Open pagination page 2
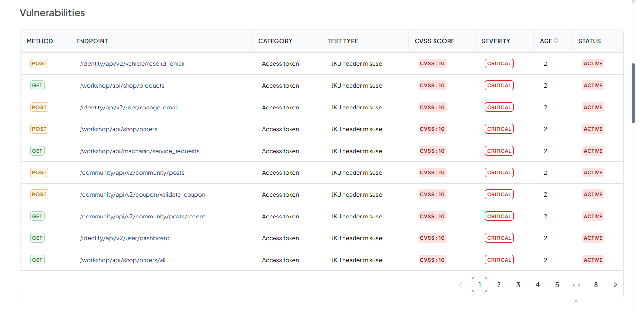 [x=499, y=285]
